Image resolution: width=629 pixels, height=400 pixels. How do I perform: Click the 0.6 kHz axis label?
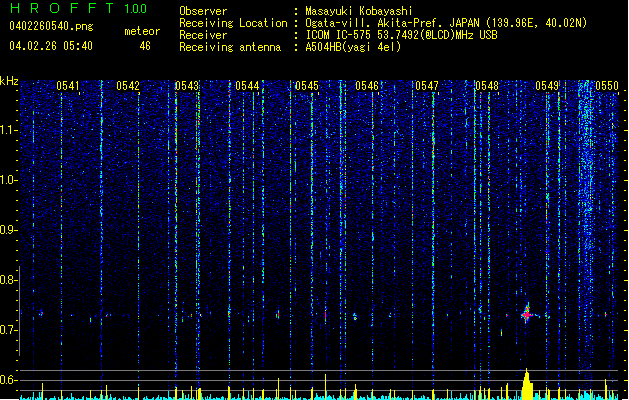8,380
